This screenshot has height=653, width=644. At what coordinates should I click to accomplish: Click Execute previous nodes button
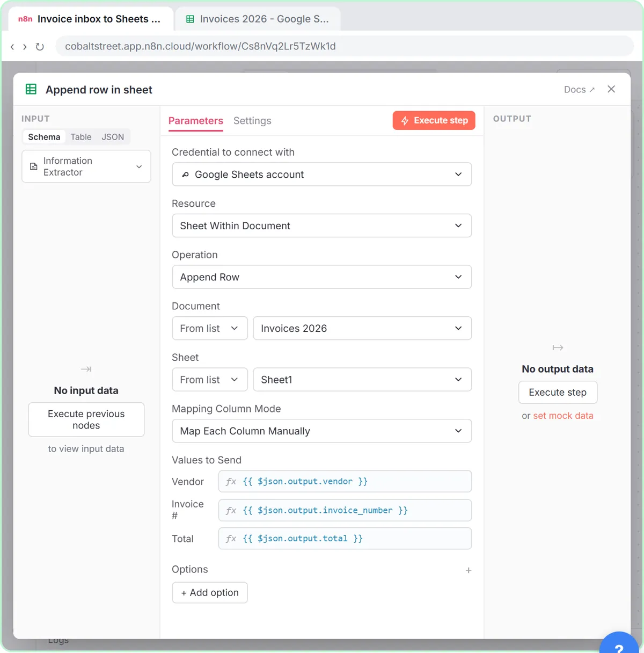tap(86, 419)
